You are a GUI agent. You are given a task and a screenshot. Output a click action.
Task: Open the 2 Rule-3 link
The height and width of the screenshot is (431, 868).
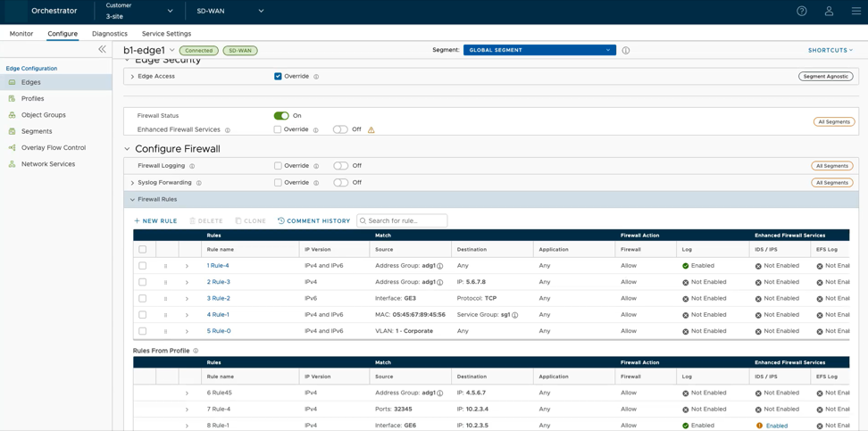coord(219,282)
